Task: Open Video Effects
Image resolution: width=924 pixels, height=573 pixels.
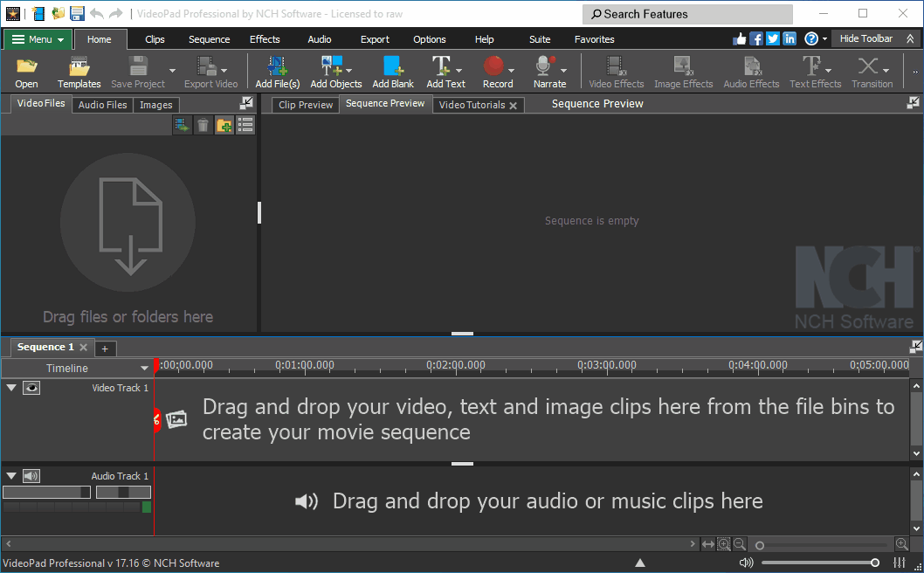Action: click(617, 72)
